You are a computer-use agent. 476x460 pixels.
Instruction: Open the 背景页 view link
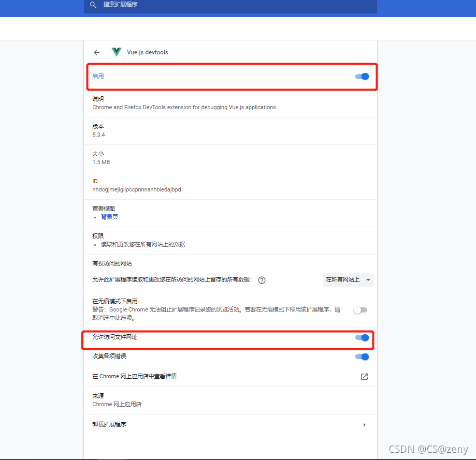pos(109,217)
